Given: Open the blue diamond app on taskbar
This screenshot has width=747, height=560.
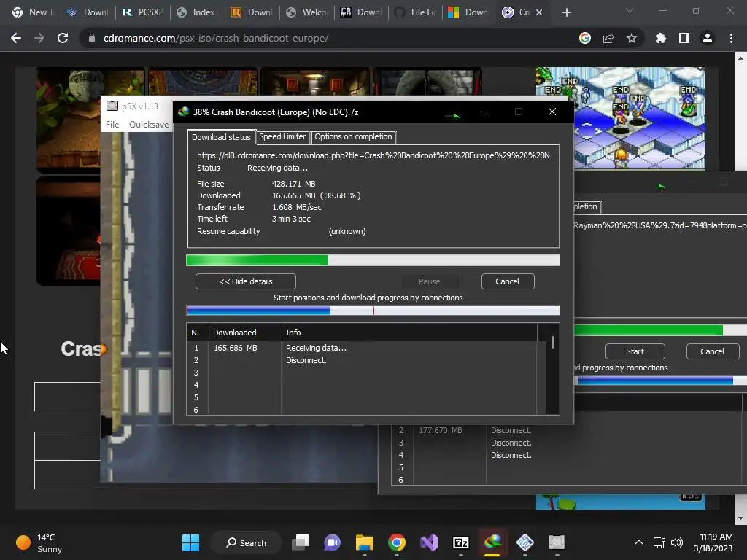Looking at the screenshot, I should click(525, 542).
